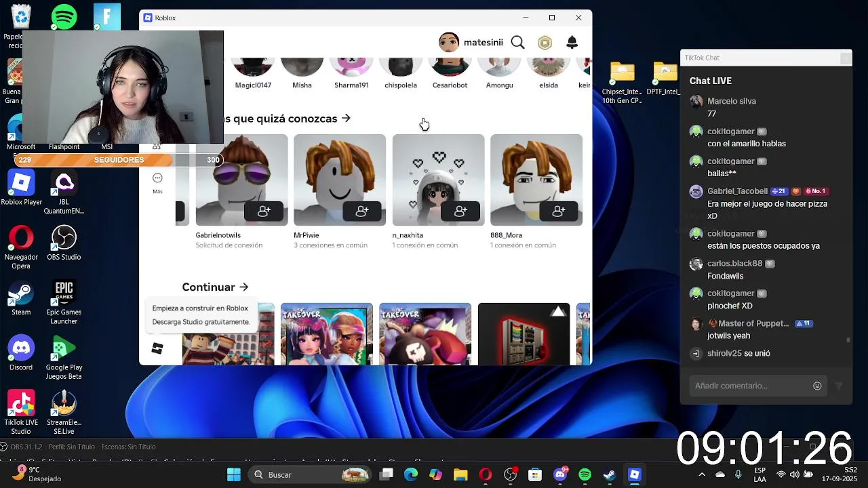The height and width of the screenshot is (488, 868).
Task: Open Microsoft Edge from the taskbar
Action: (x=411, y=474)
